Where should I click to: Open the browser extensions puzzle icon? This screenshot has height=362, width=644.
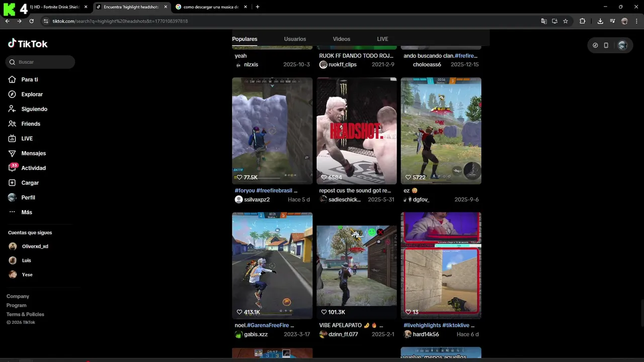point(583,21)
